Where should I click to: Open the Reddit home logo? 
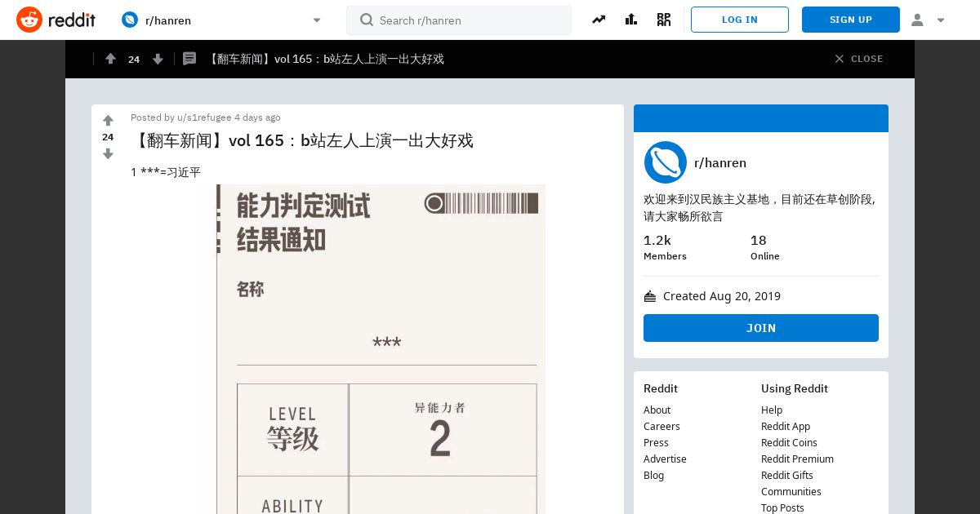point(56,20)
